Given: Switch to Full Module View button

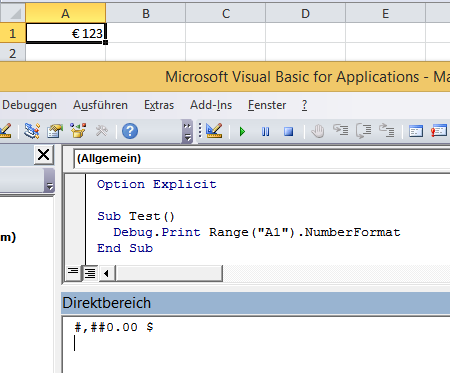Looking at the screenshot, I should point(90,273).
